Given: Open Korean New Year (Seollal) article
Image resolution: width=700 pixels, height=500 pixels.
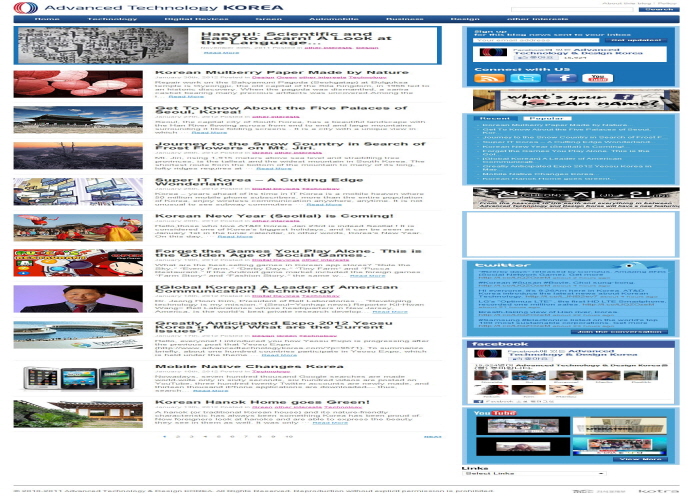Looking at the screenshot, I should pyautogui.click(x=274, y=216).
